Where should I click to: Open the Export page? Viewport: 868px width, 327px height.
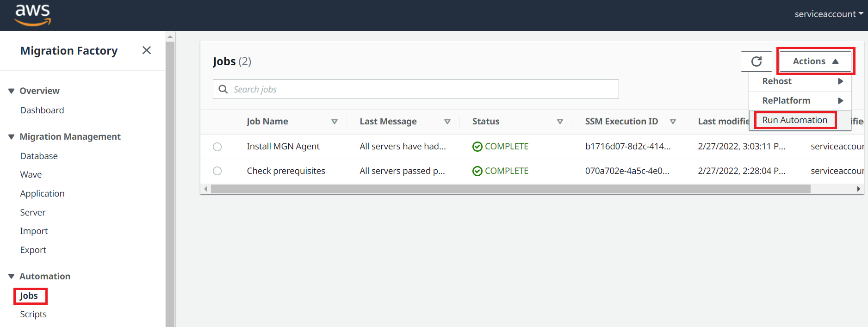(x=33, y=250)
